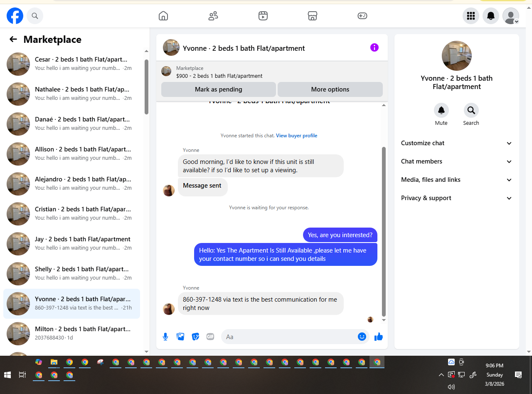532x394 pixels.
Task: Open the account profile avatar menu
Action: [x=511, y=16]
